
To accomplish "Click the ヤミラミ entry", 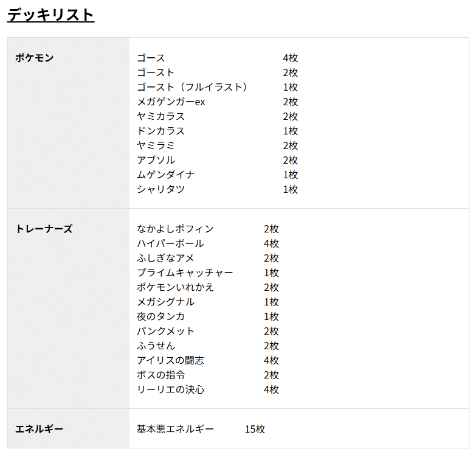I will (156, 145).
